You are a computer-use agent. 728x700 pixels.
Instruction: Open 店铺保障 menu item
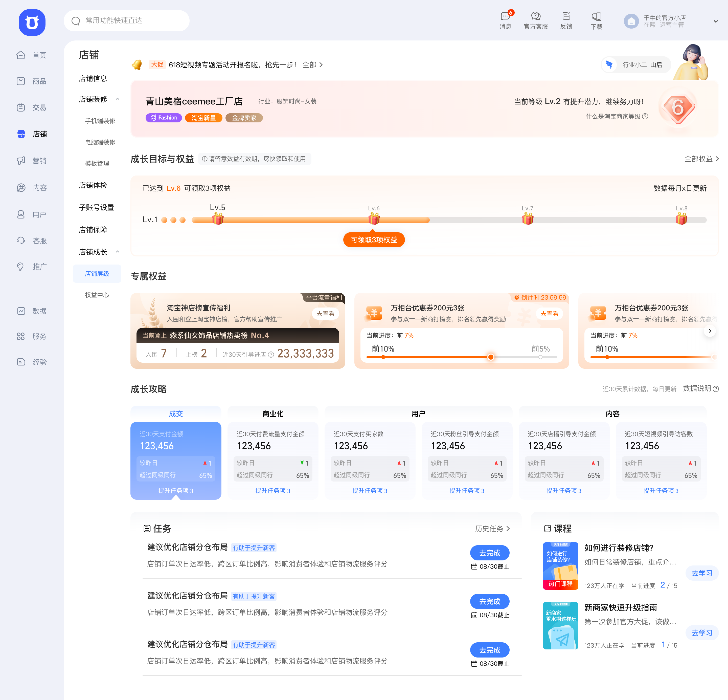[x=93, y=230]
